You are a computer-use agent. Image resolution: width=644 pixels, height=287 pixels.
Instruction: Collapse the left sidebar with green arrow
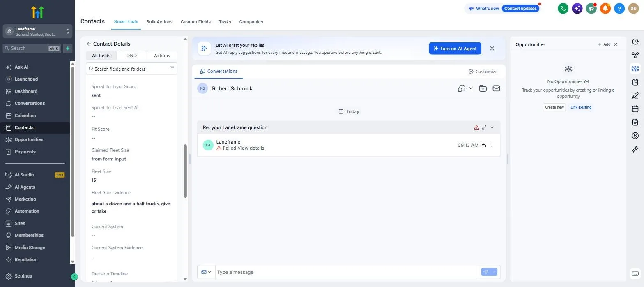pyautogui.click(x=74, y=277)
